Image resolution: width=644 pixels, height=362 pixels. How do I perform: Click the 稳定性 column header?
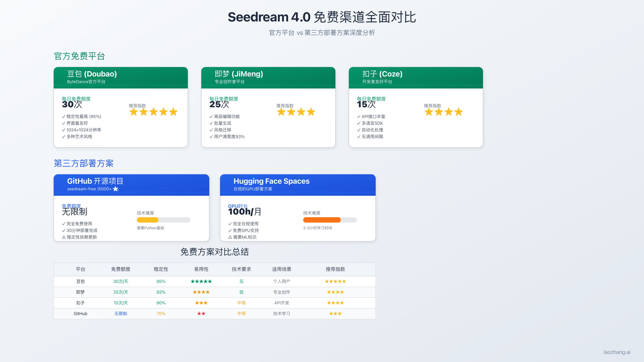pyautogui.click(x=161, y=269)
